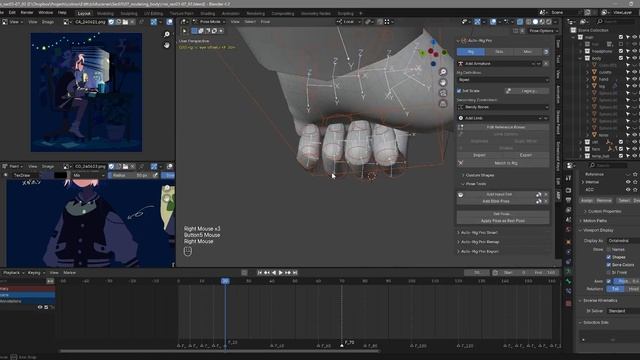Viewport: 640px width, 360px height.
Task: Toggle the Shapes checkbox in Viewport Display
Action: click(609, 257)
